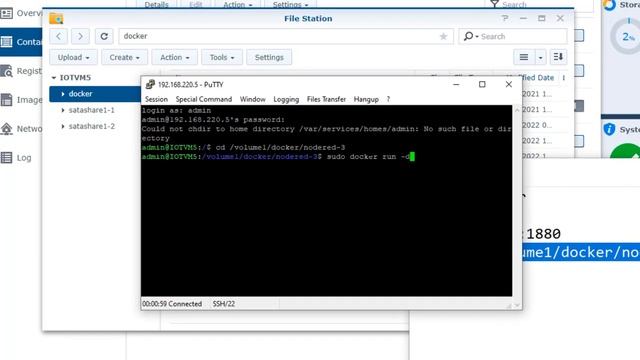Image resolution: width=640 pixels, height=360 pixels.
Task: Open PuTTY Session menu
Action: 156,99
